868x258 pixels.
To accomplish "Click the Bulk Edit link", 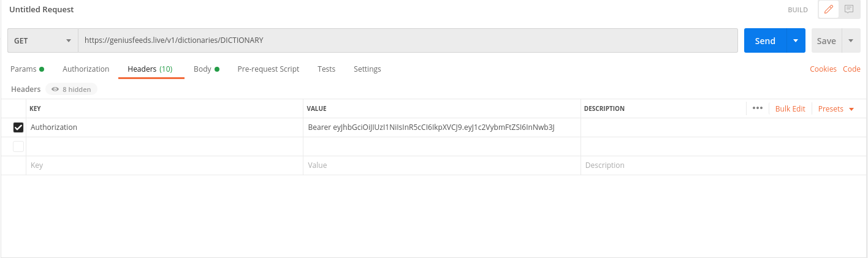I will [790, 108].
